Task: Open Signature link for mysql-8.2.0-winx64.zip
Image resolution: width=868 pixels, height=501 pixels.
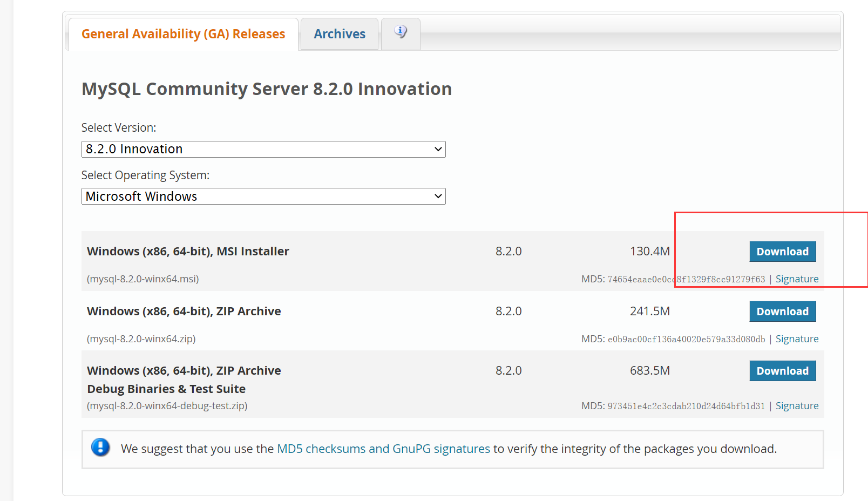Action: point(797,339)
